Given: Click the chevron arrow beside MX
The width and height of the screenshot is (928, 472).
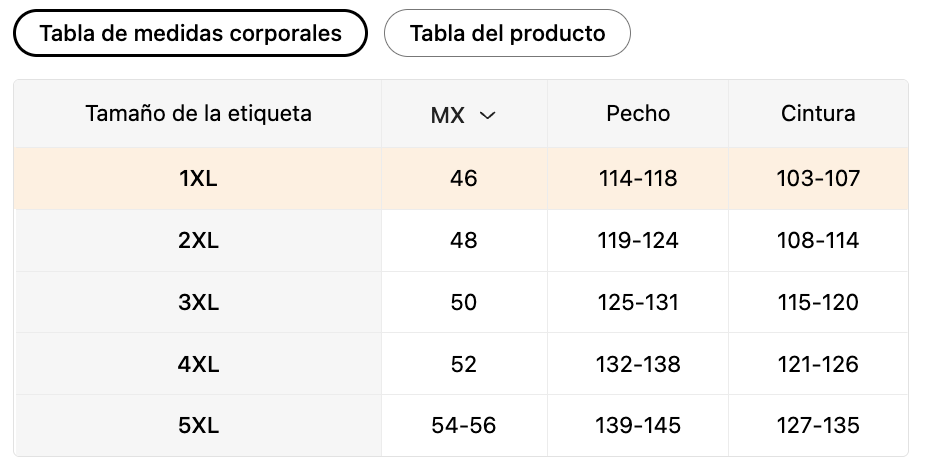Looking at the screenshot, I should pyautogui.click(x=487, y=115).
